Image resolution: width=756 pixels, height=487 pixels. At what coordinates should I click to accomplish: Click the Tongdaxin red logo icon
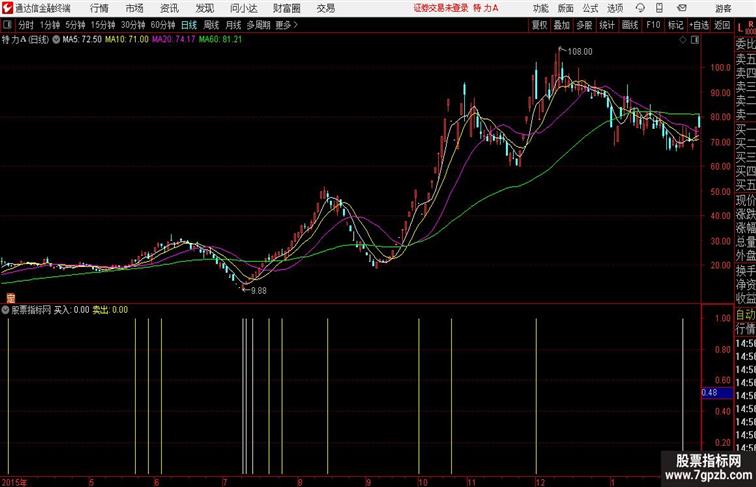[x=7, y=8]
